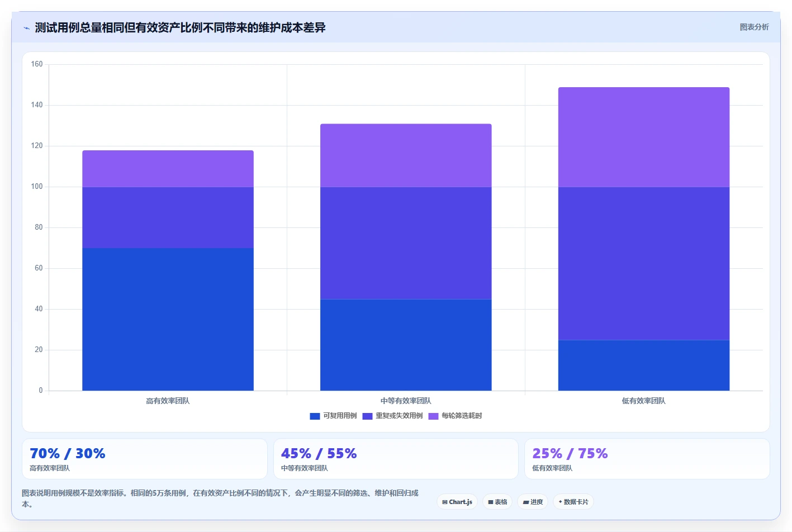Viewport: 792px width, 532px height.
Task: Click the 表格 tag chip
Action: [497, 502]
